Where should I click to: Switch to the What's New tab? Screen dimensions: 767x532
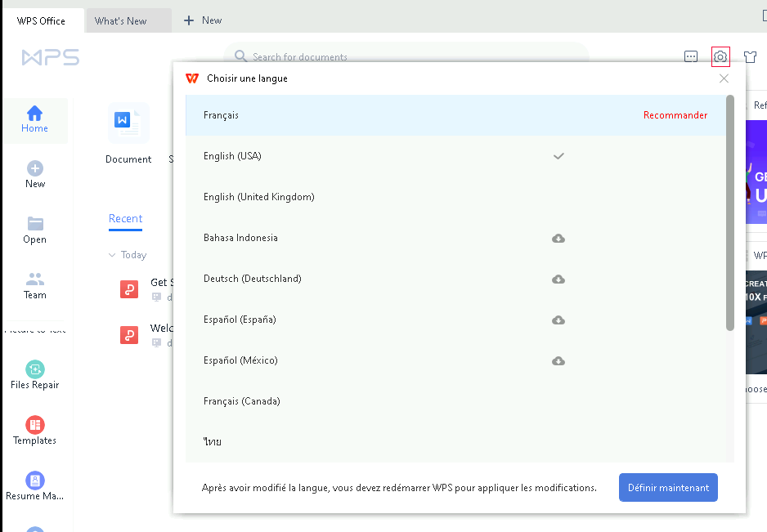pos(120,20)
